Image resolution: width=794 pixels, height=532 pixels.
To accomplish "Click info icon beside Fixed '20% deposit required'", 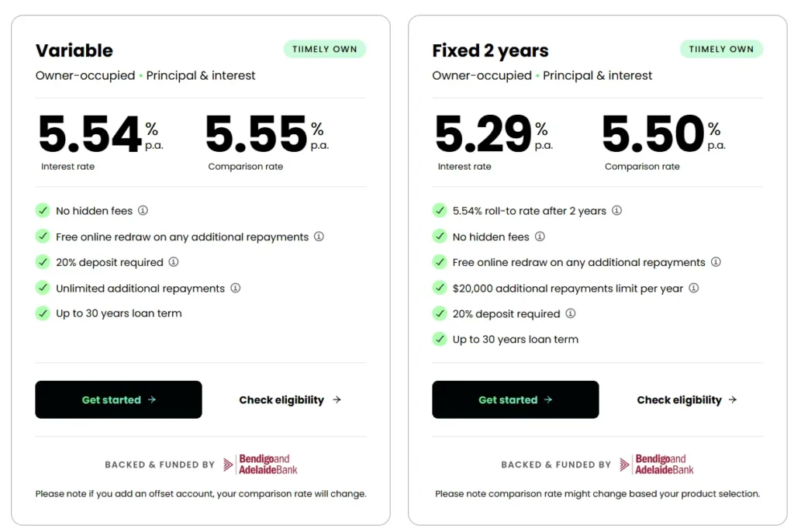I will pyautogui.click(x=570, y=313).
